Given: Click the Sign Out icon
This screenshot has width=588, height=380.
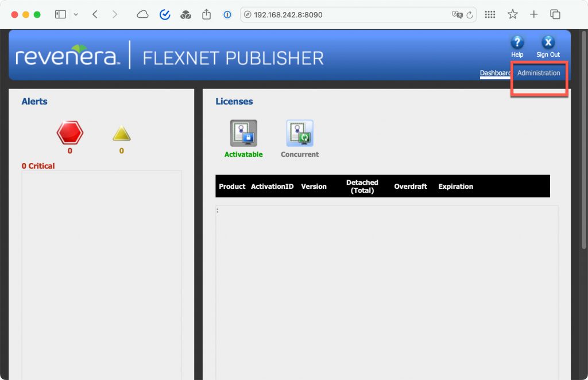Looking at the screenshot, I should 548,43.
